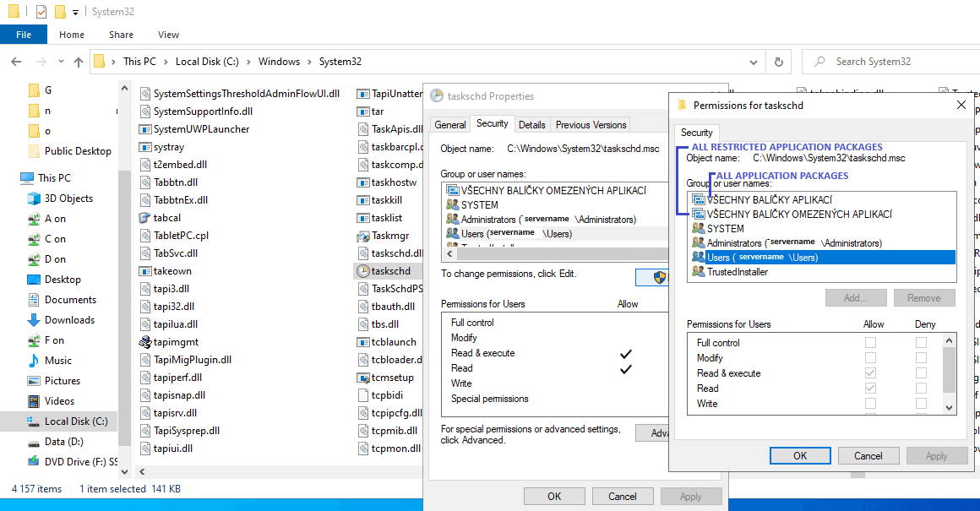Viewport: 980px width, 511px height.
Task: Open the File menu
Action: tap(24, 35)
